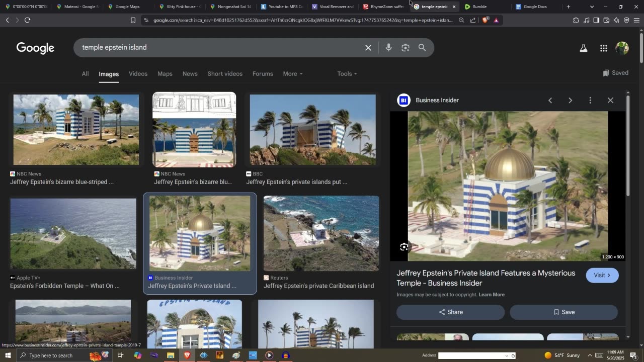Open the zoom control in address bar
The height and width of the screenshot is (362, 644).
click(x=461, y=20)
